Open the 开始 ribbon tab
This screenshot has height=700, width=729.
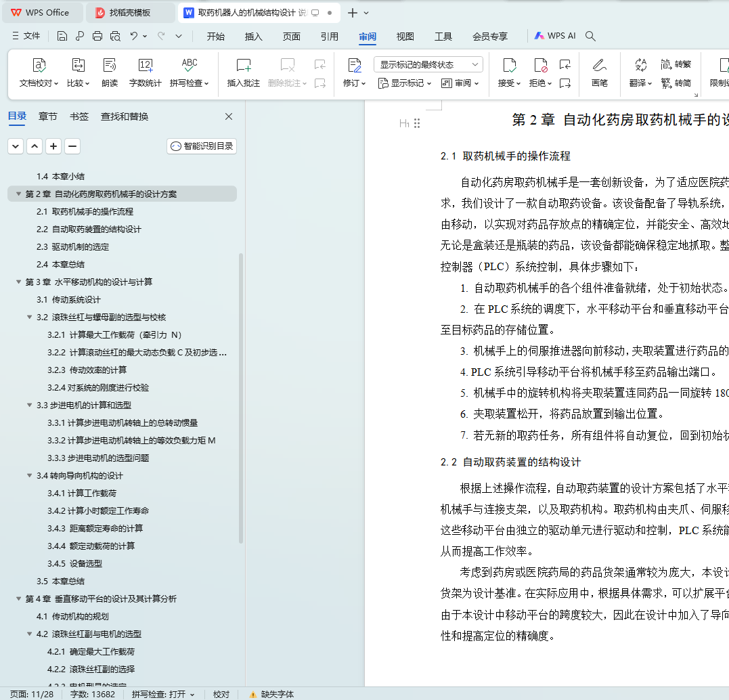216,37
